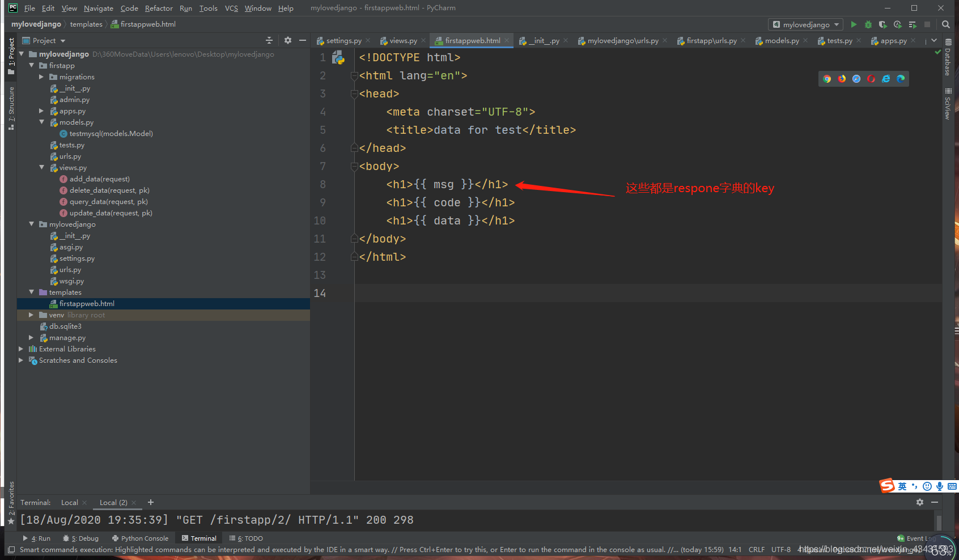The width and height of the screenshot is (959, 560).
Task: Start debugging with the bug icon
Action: [868, 24]
